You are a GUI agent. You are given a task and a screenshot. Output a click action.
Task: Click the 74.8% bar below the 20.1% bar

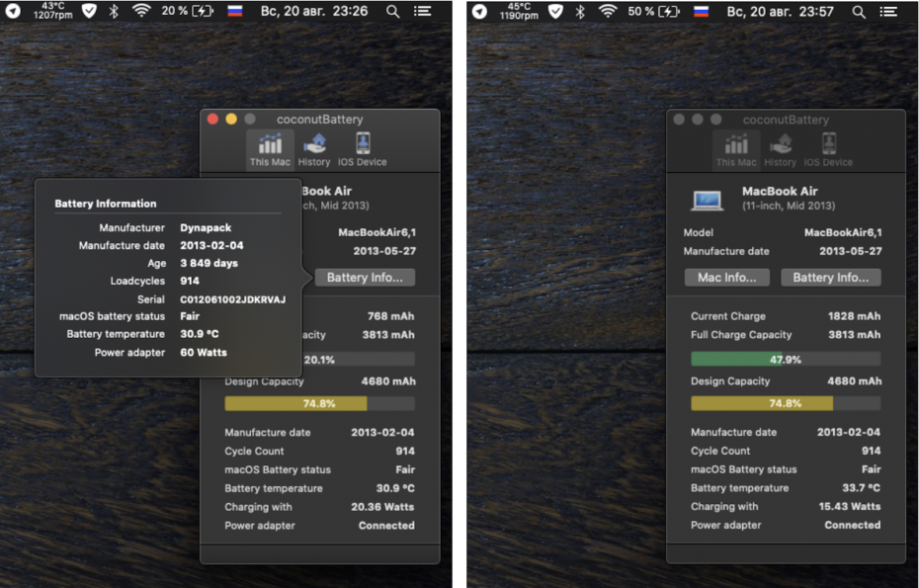pyautogui.click(x=319, y=403)
